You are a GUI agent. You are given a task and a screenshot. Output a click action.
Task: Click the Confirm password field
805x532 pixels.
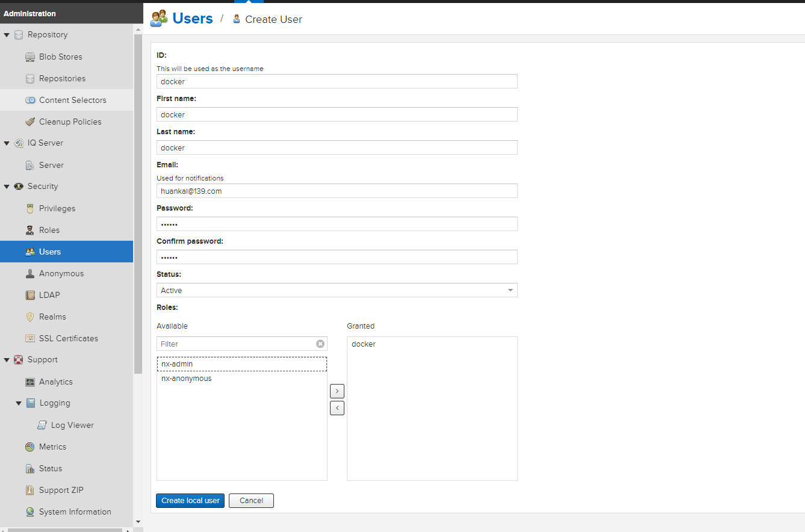point(337,257)
